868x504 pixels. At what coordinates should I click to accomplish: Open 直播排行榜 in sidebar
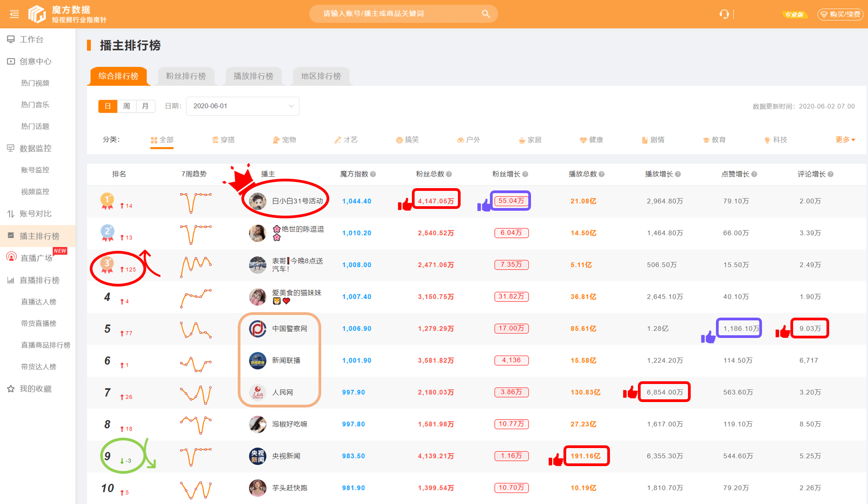click(39, 280)
